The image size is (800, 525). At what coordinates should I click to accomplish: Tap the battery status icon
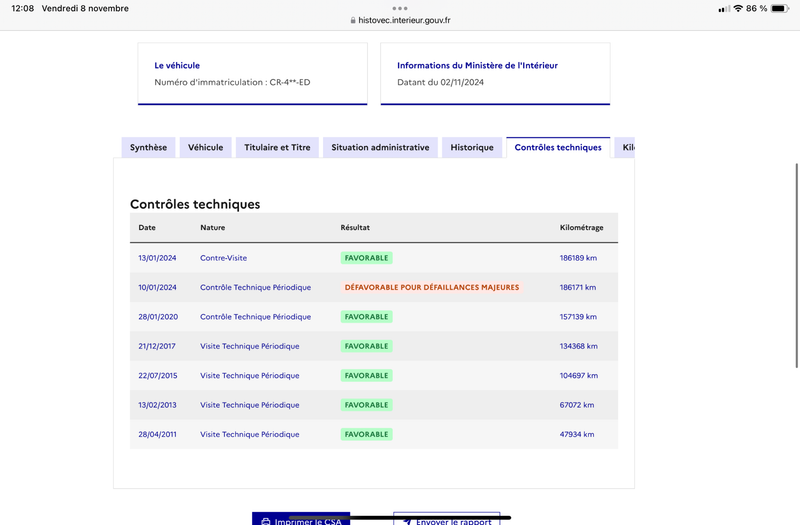pos(780,8)
